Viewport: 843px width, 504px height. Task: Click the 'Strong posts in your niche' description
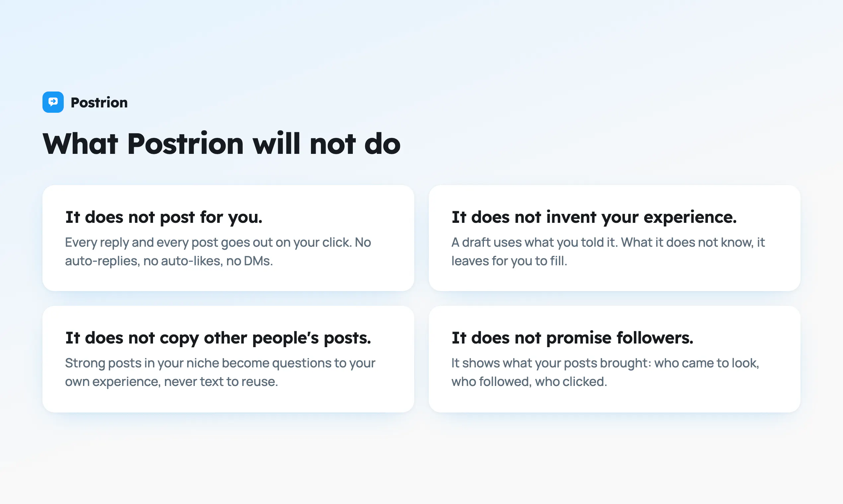click(220, 372)
